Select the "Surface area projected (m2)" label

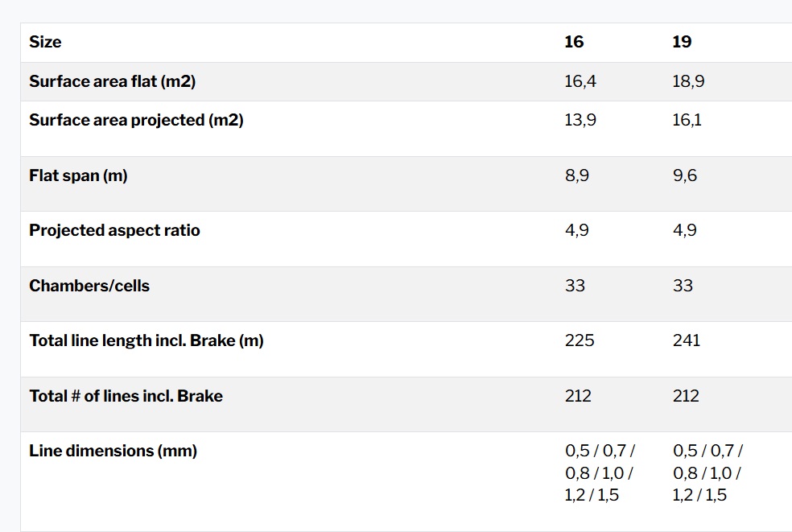(136, 120)
